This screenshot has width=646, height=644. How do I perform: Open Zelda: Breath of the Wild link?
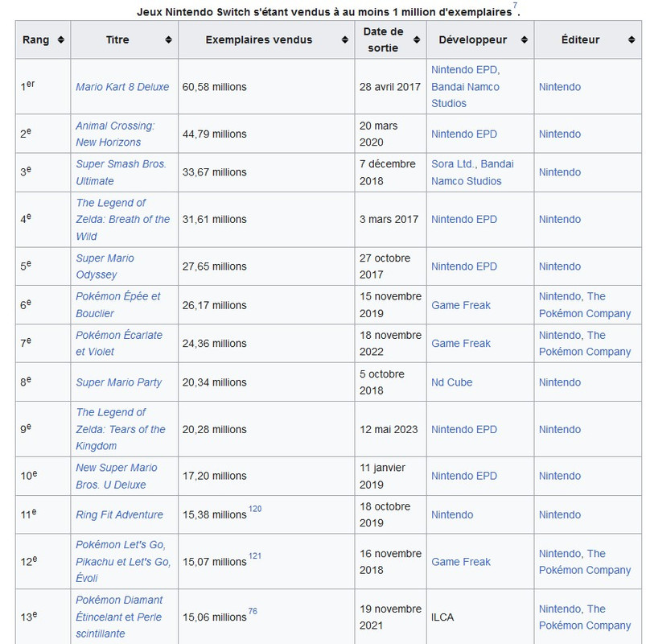(x=123, y=219)
